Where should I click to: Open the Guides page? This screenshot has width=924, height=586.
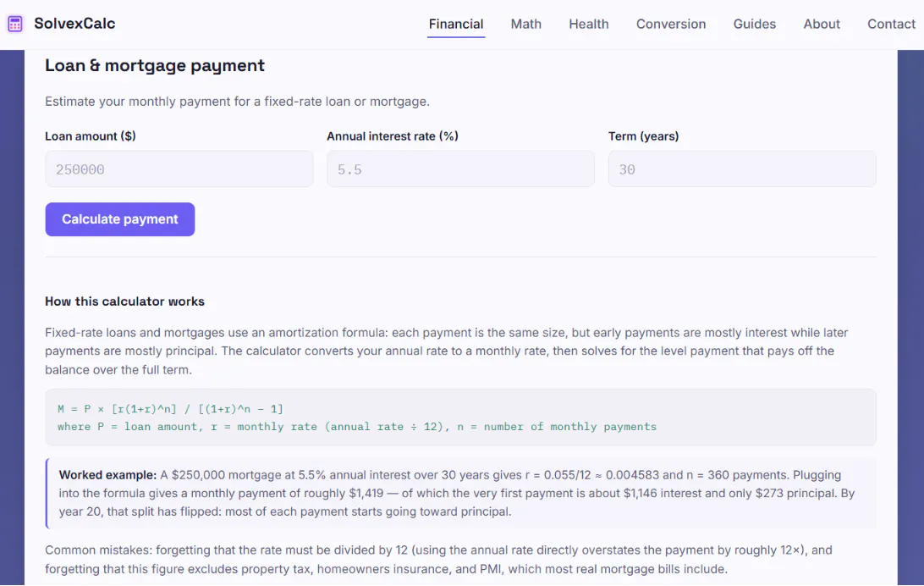coord(754,25)
